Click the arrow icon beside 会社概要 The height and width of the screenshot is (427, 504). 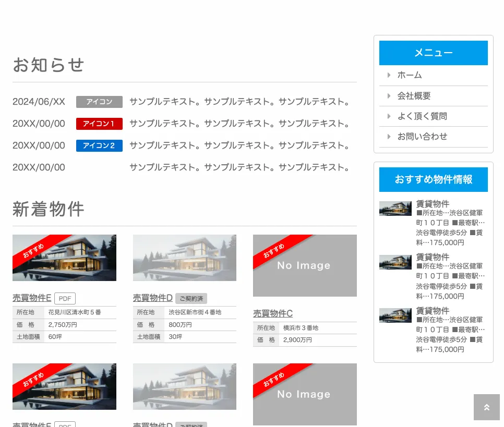click(389, 96)
